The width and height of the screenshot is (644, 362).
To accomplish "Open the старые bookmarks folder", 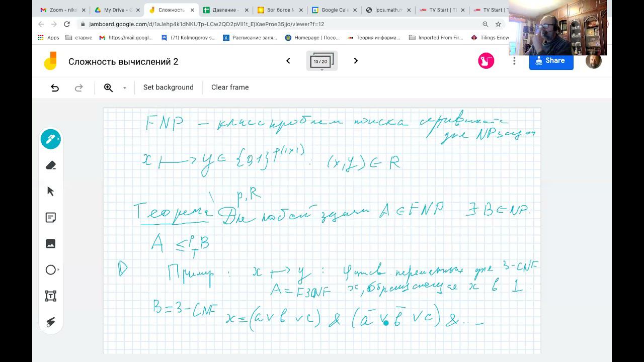I will click(x=79, y=38).
